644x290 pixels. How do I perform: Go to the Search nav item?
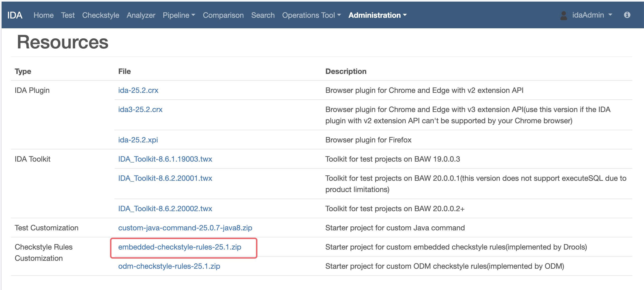coord(263,15)
